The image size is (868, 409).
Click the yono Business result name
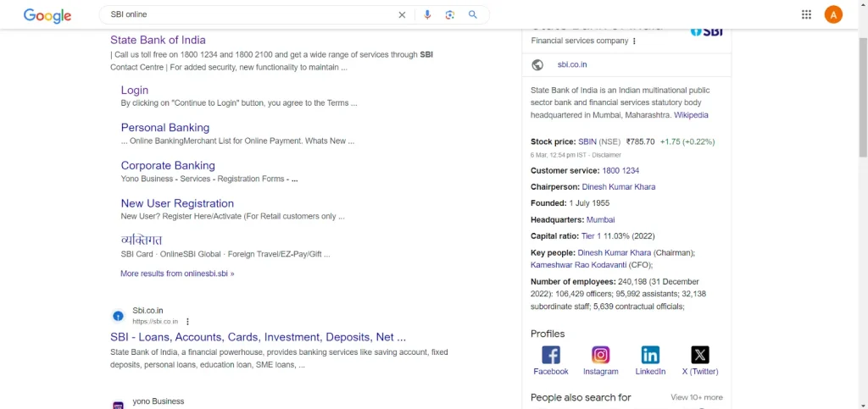click(159, 401)
